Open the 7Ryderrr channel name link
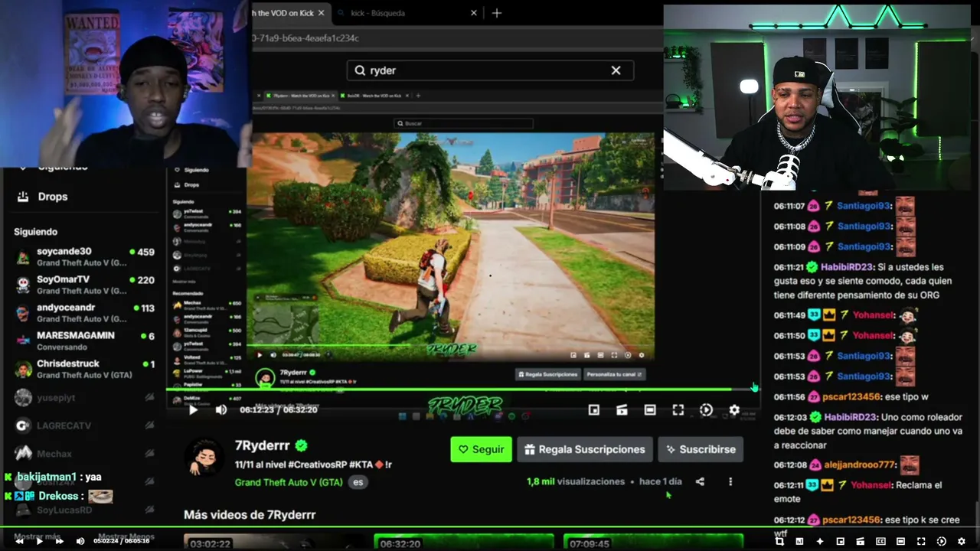 point(263,446)
